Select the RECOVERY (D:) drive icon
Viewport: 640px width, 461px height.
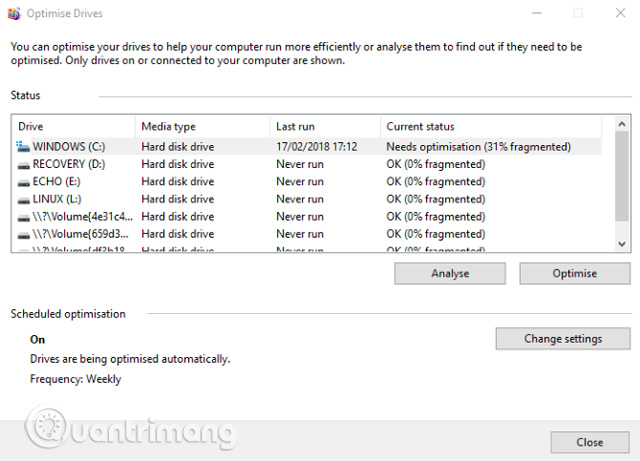(x=24, y=164)
